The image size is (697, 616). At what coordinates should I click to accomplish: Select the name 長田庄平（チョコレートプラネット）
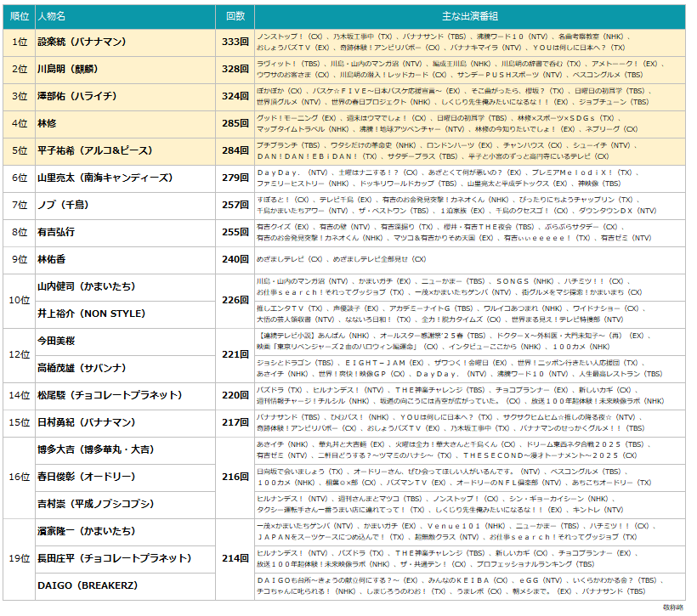(114, 558)
